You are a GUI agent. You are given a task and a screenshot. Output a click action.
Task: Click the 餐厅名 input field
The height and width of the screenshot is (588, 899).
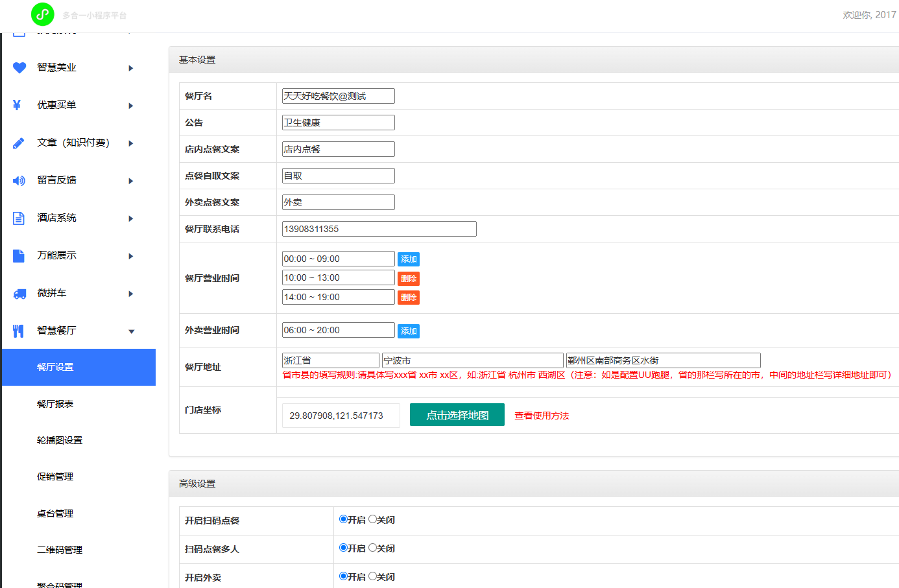[x=339, y=96]
